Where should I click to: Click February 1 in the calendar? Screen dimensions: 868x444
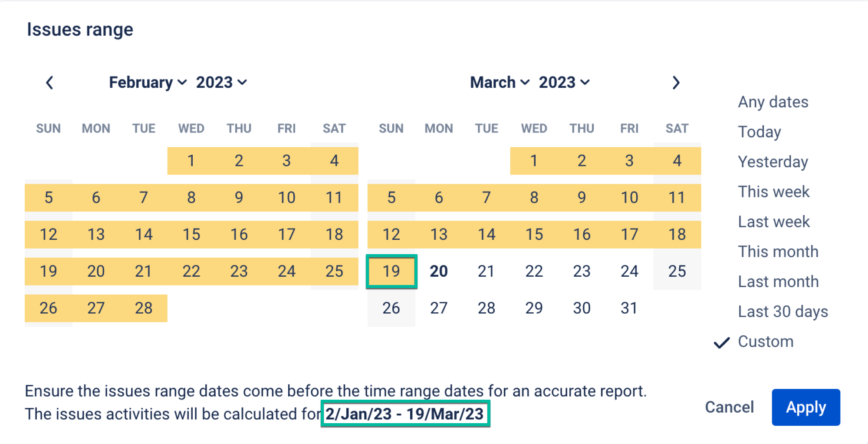[x=191, y=161]
